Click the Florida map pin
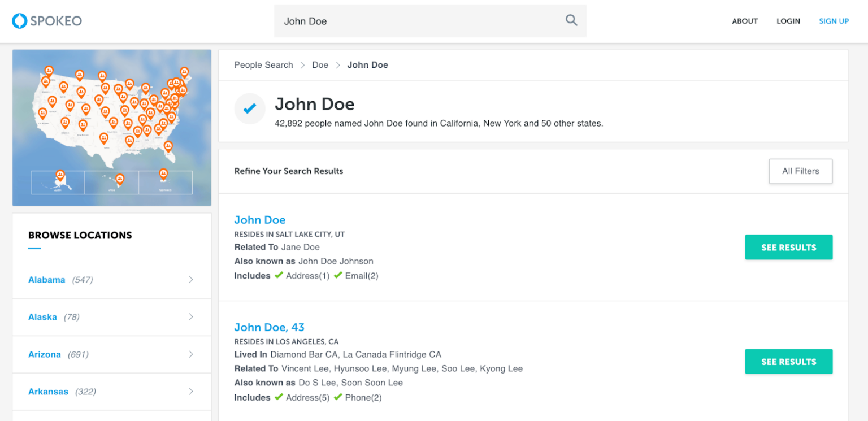Image resolution: width=868 pixels, height=421 pixels. click(x=168, y=147)
